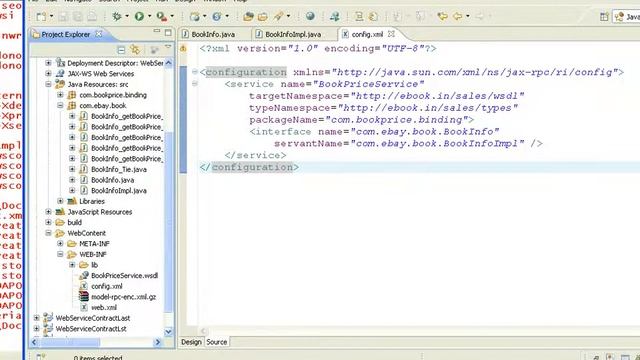Expand the JAX-WS Web Services node
Image resolution: width=640 pixels, height=360 pixels.
point(48,73)
